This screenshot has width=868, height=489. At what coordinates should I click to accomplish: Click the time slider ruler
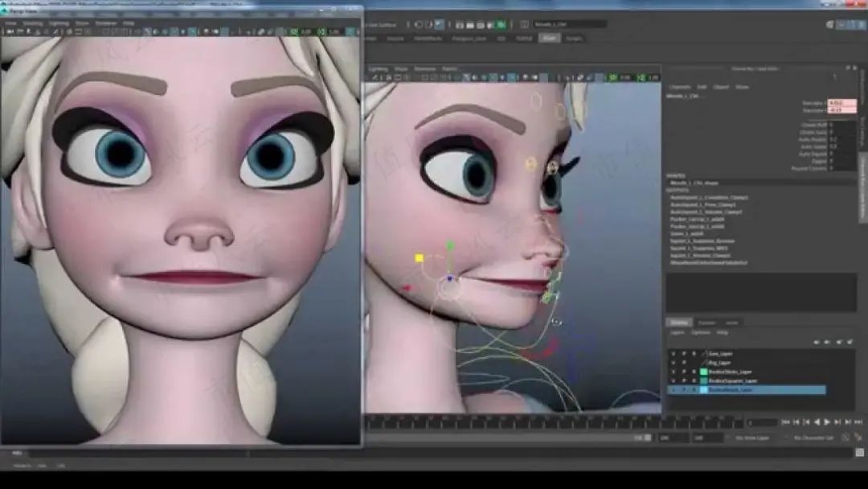pos(554,422)
